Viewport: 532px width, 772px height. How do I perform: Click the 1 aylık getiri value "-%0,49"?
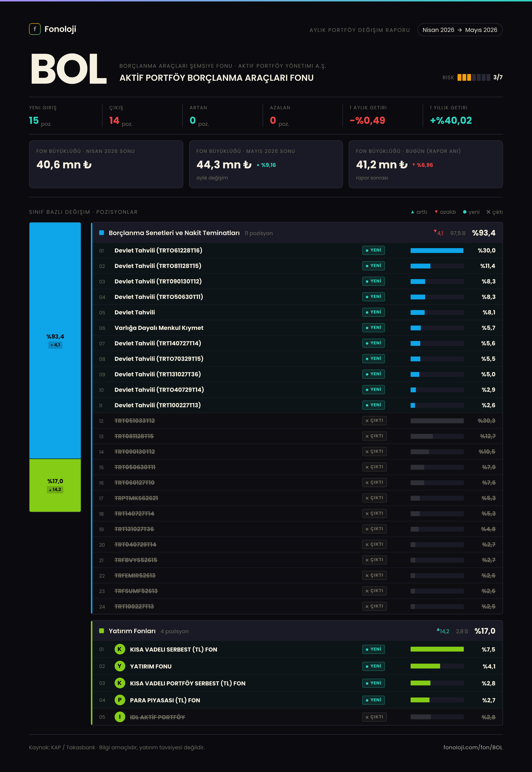(x=367, y=120)
